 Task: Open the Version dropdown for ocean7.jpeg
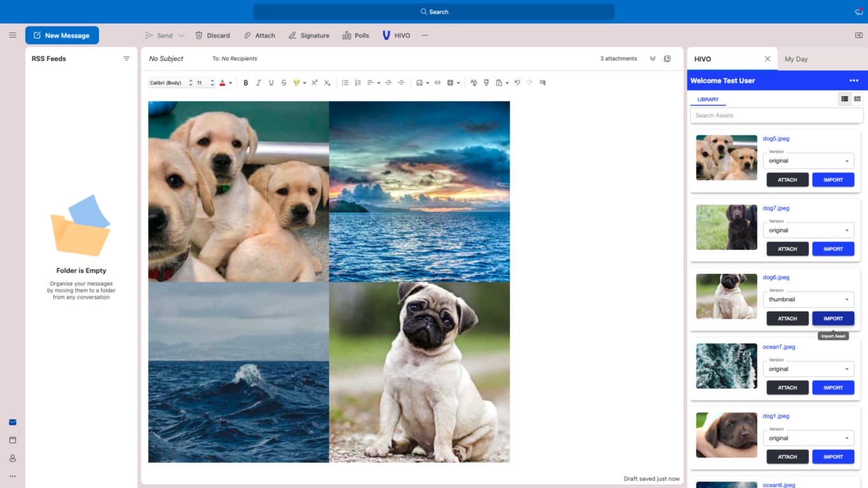pyautogui.click(x=808, y=369)
